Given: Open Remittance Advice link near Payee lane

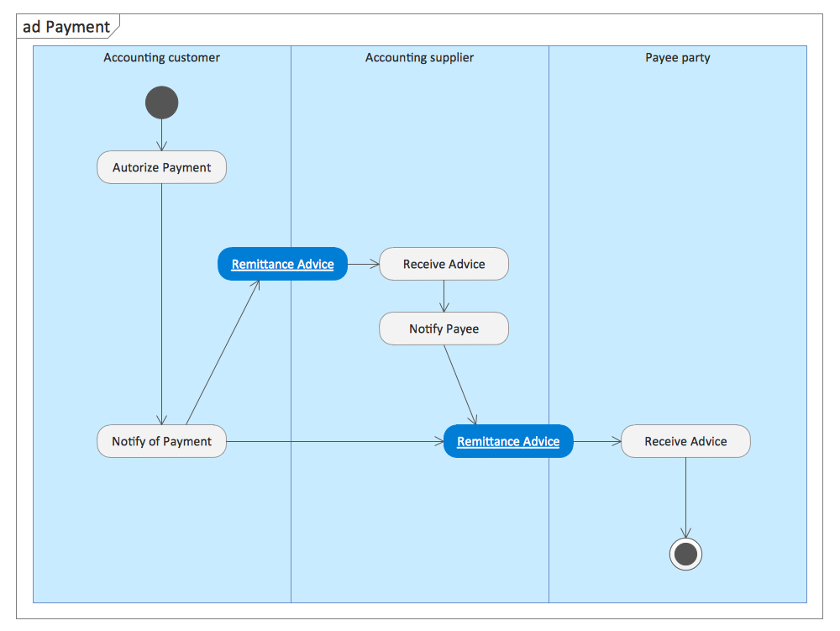Looking at the screenshot, I should click(508, 441).
